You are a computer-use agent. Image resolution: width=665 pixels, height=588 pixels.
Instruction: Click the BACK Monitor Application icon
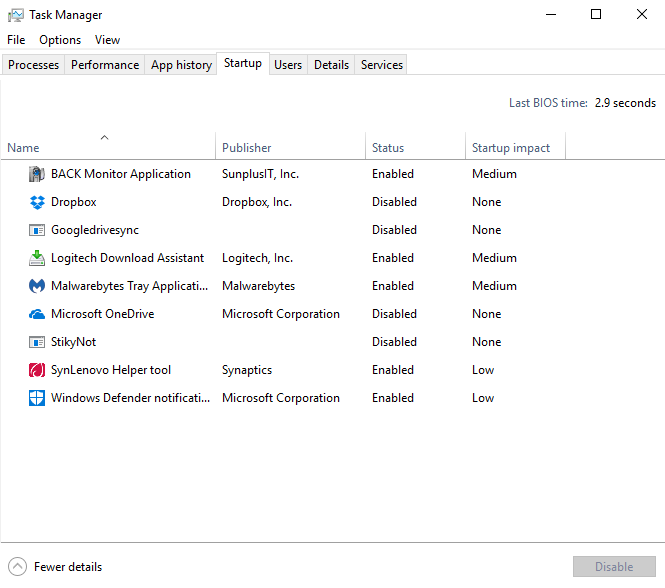pos(37,174)
